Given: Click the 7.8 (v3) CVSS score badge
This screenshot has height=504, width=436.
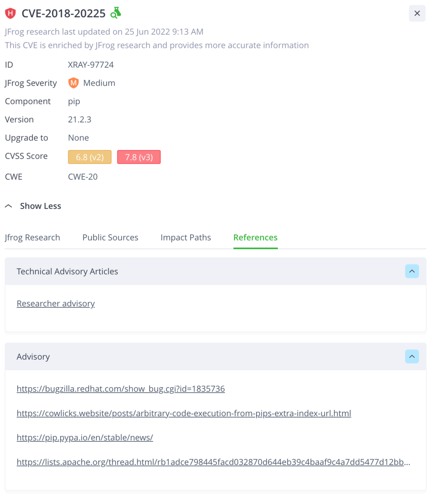Looking at the screenshot, I should [139, 157].
